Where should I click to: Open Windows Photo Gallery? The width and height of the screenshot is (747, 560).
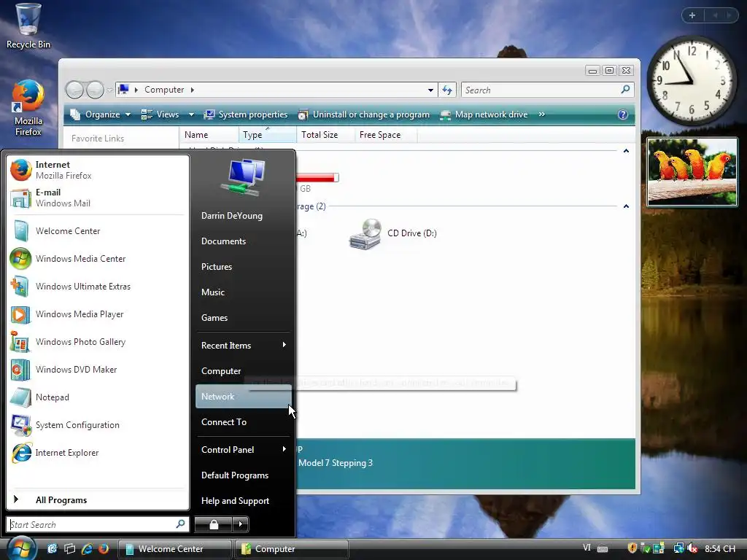(98, 342)
